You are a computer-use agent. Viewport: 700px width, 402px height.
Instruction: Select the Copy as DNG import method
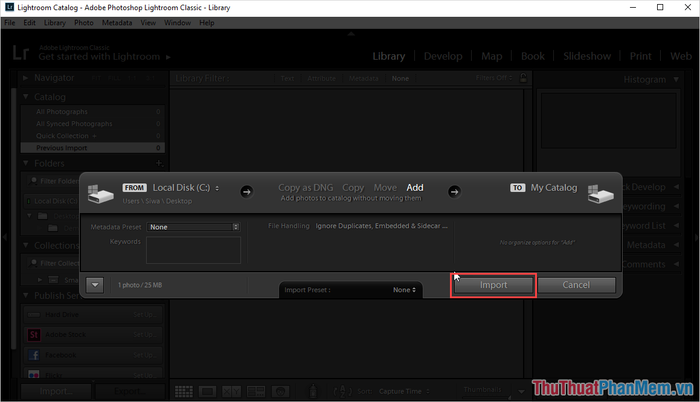[305, 188]
